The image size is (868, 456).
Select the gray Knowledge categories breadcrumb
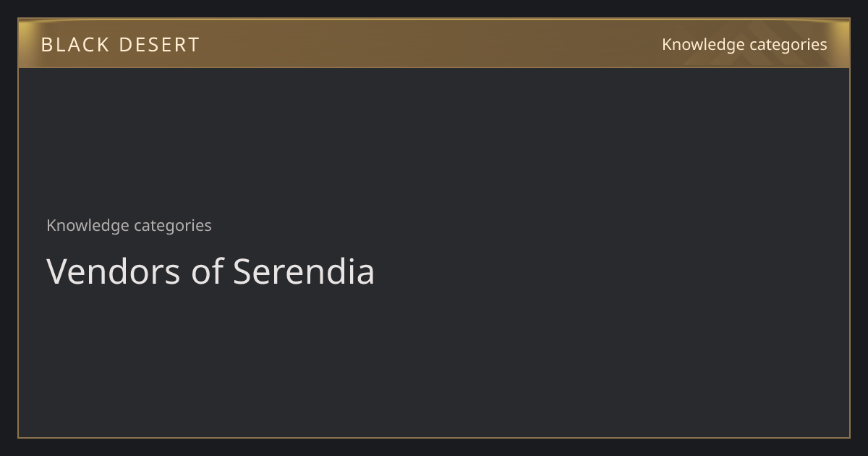129,226
